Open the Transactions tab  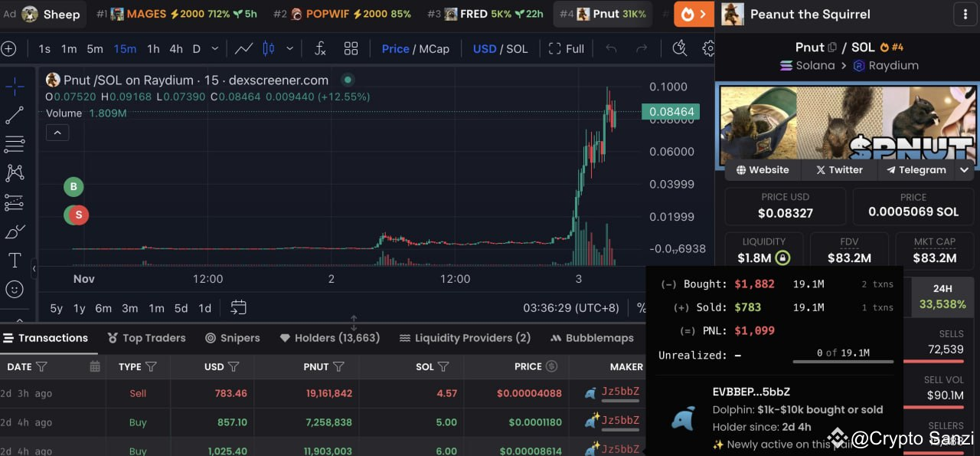click(x=46, y=338)
